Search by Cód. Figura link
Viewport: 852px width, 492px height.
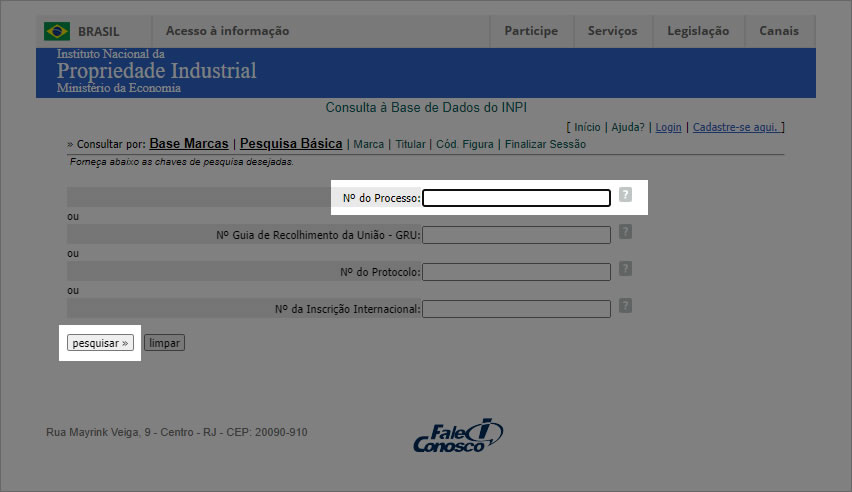click(x=465, y=144)
